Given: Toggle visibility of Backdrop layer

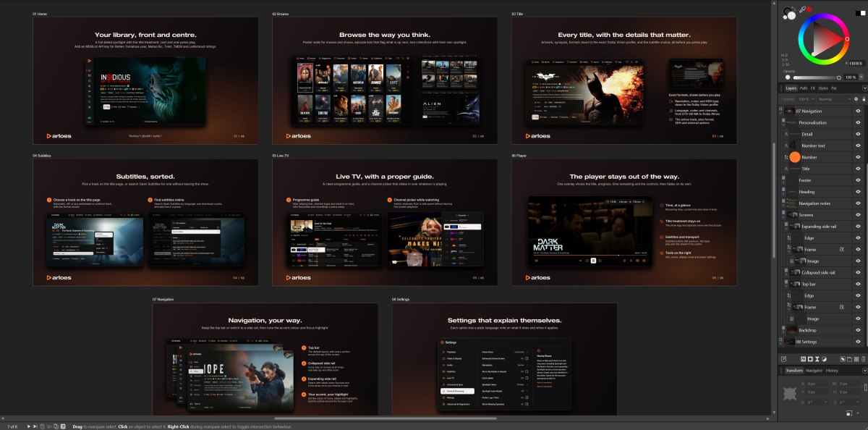Looking at the screenshot, I should [x=858, y=330].
